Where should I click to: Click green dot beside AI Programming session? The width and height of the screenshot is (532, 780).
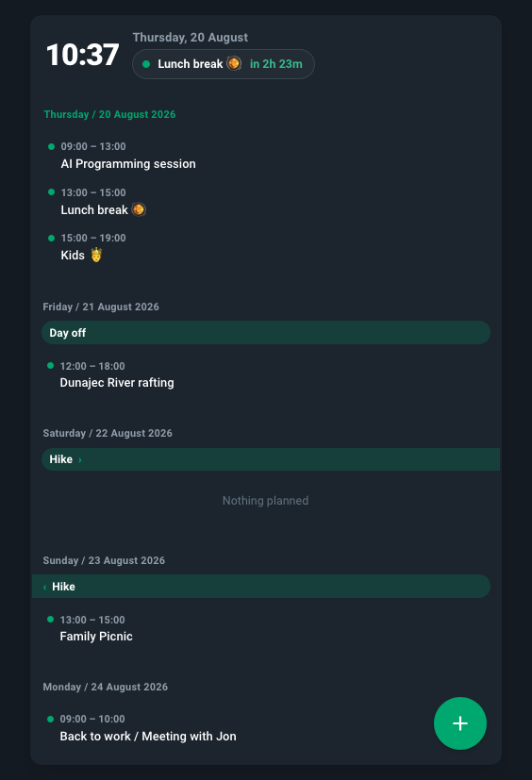click(51, 146)
